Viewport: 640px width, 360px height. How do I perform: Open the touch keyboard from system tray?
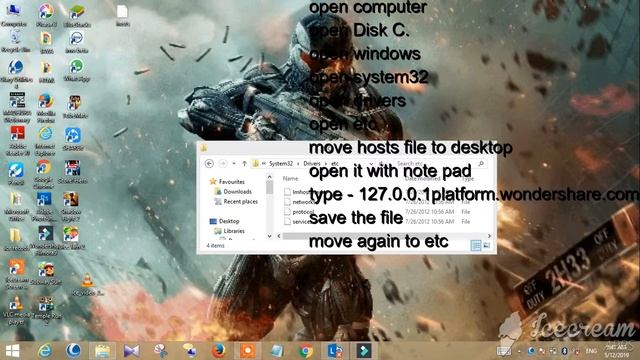click(503, 351)
